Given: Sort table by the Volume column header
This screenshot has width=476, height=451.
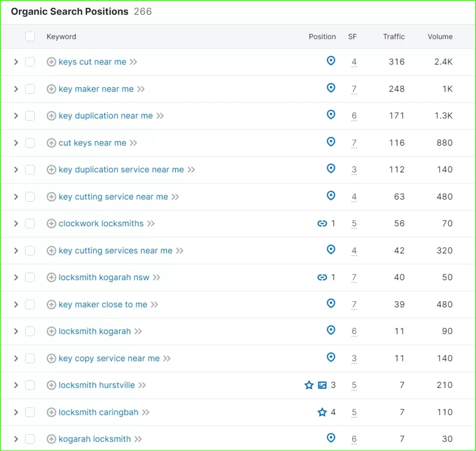Looking at the screenshot, I should [x=440, y=37].
